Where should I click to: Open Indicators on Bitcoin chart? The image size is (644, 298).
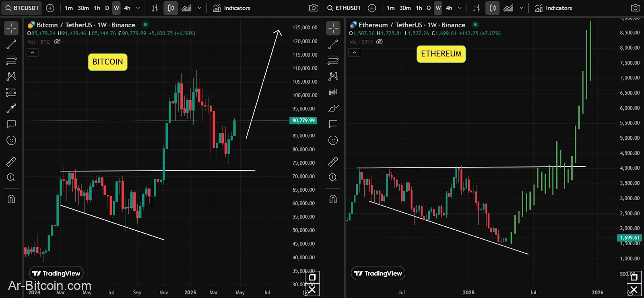point(231,8)
